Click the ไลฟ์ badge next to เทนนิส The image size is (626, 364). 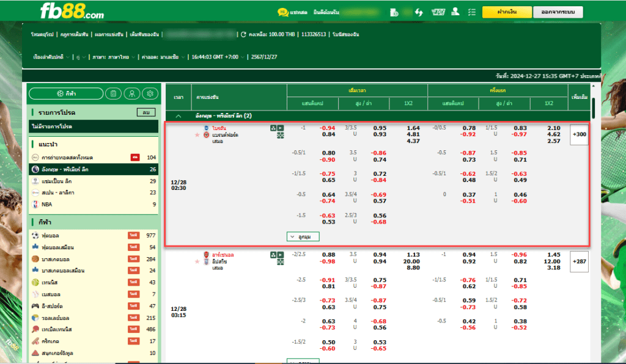pyautogui.click(x=133, y=282)
